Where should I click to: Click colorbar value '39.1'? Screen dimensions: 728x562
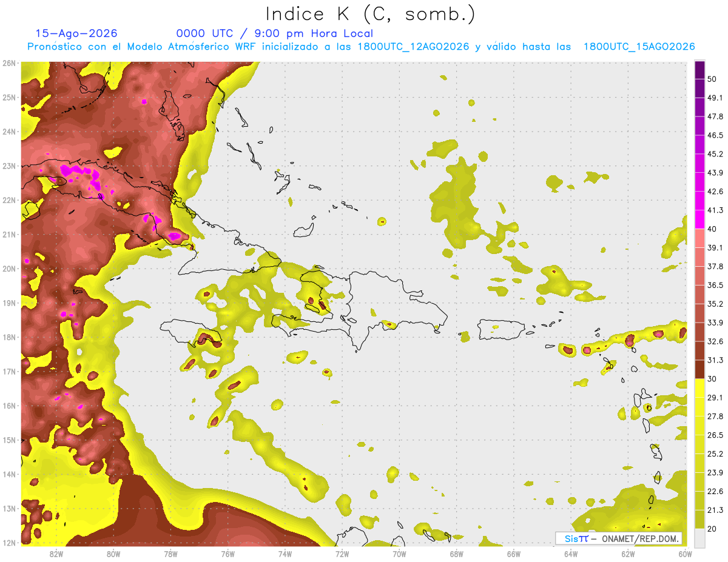715,247
